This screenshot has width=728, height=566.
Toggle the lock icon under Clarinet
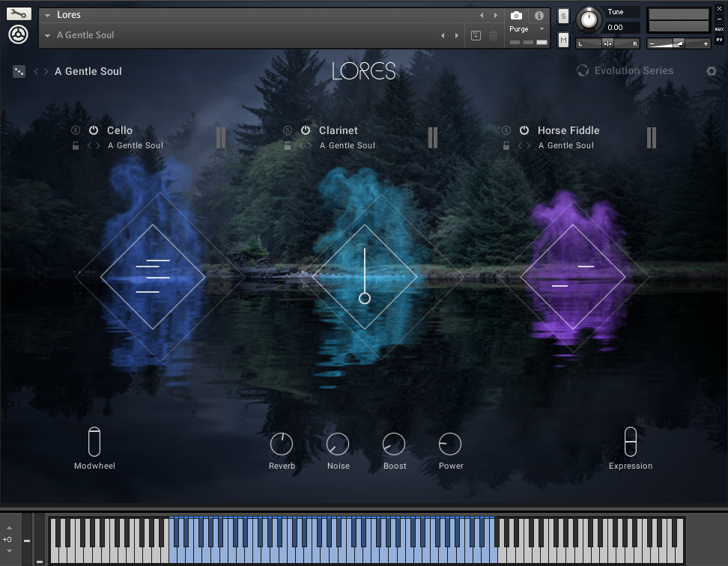(x=288, y=146)
